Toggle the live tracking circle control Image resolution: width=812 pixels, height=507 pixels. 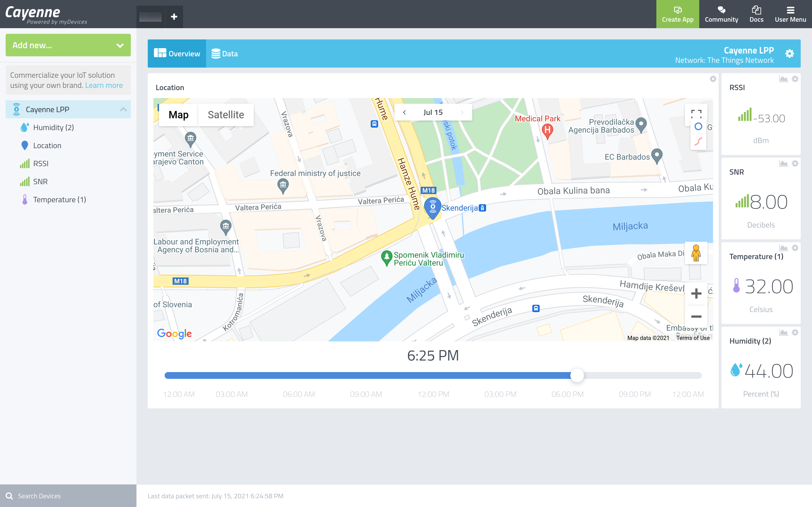tap(698, 127)
